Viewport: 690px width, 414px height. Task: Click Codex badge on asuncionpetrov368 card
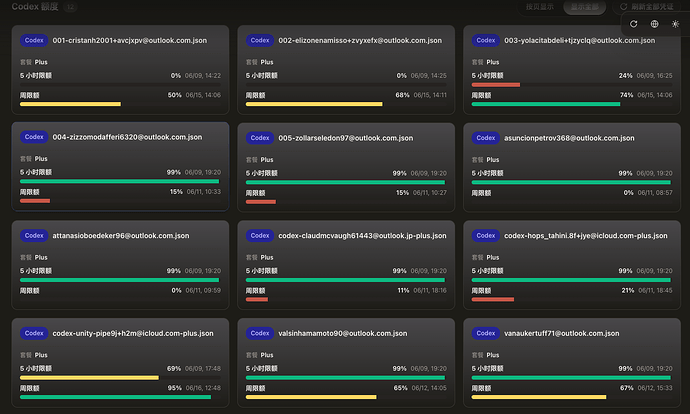tap(486, 138)
